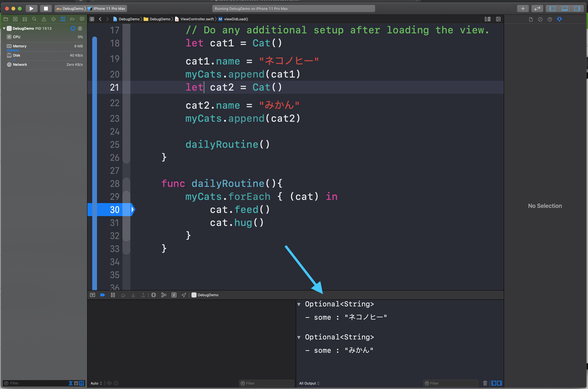Open the Debug View Hierarchy tool
This screenshot has width=588, height=389.
[x=154, y=295]
